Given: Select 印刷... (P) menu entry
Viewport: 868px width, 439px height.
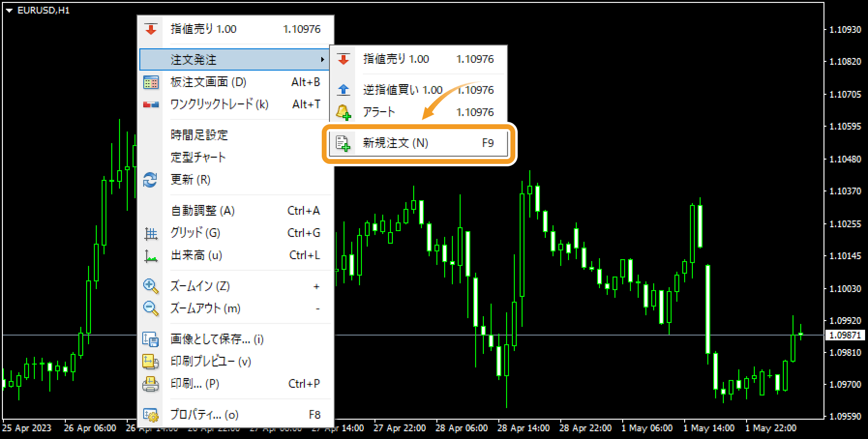Looking at the screenshot, I should 236,384.
